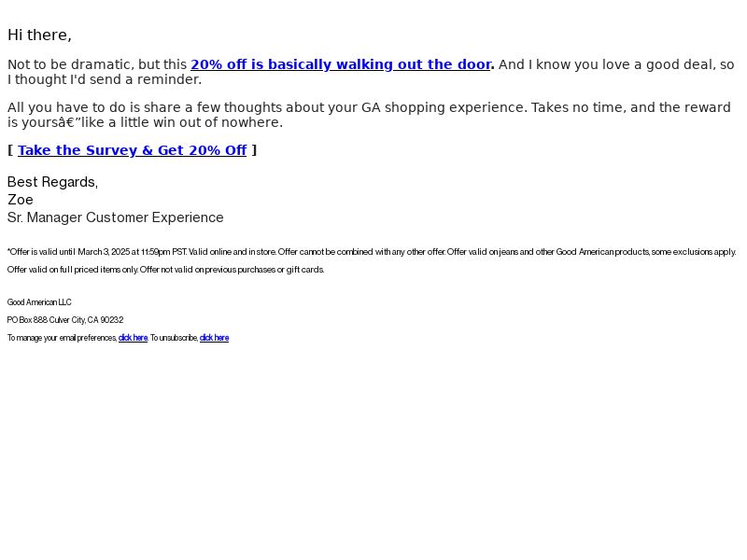Click the 'Take the Survey & Get 20% Off' link
This screenshot has width=747, height=560.
coord(132,150)
